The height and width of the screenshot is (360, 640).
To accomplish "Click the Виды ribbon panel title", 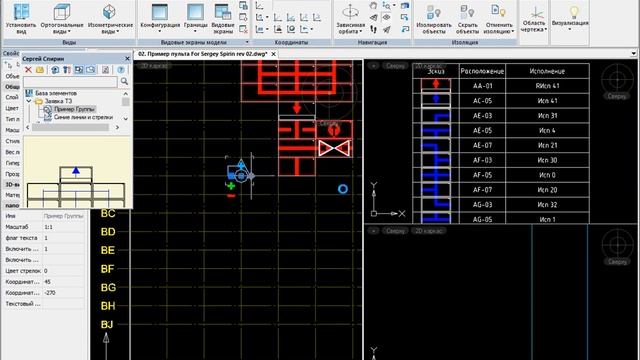I will coord(69,42).
